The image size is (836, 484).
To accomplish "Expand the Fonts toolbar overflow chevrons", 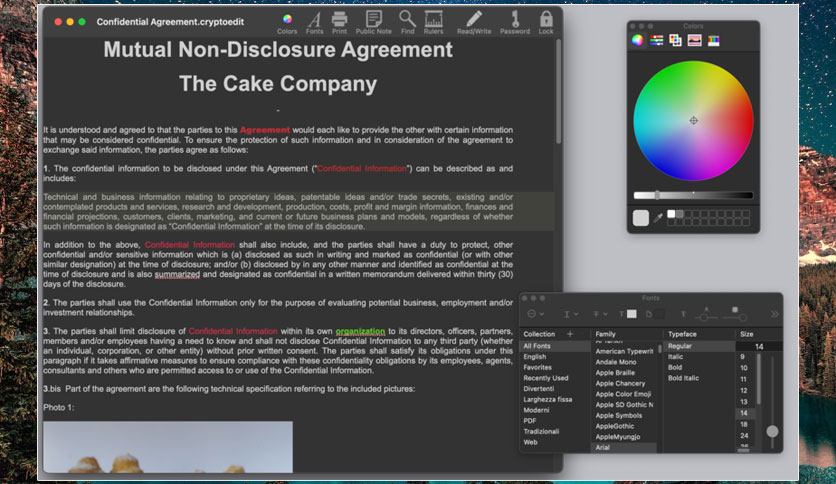I will pyautogui.click(x=775, y=314).
